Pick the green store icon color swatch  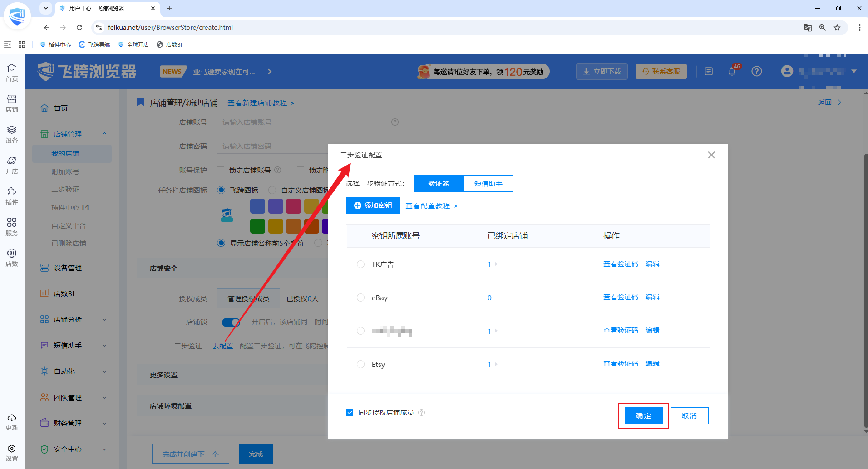257,226
